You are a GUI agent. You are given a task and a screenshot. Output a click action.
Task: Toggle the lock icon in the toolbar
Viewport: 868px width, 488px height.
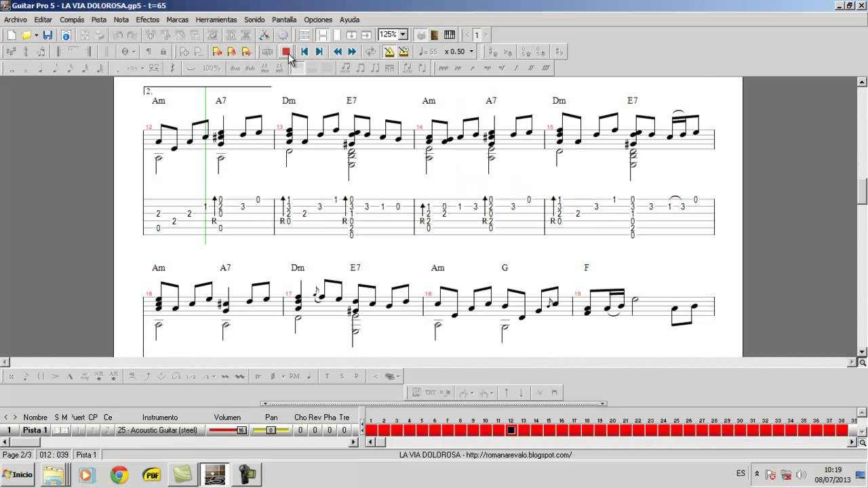click(x=163, y=52)
